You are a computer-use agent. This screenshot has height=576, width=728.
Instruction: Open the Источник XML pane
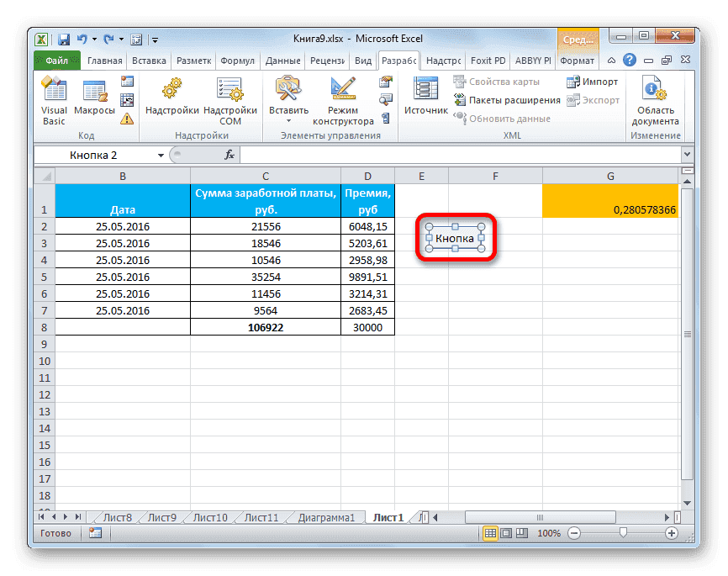click(x=425, y=94)
